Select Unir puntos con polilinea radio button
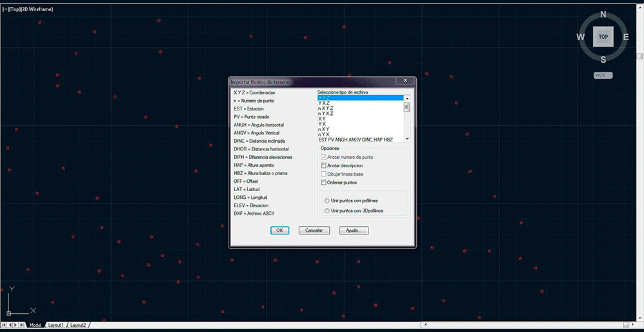Viewport: 644px width, 332px height. (x=328, y=201)
